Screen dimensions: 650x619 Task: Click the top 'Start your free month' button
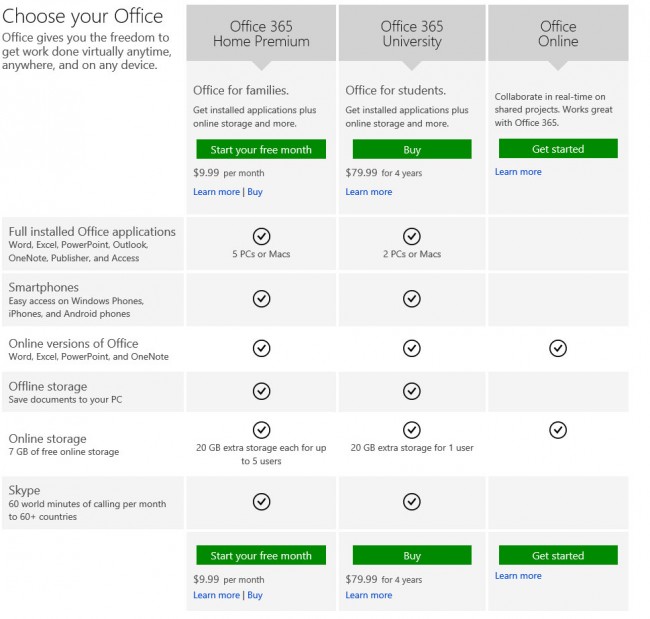261,149
